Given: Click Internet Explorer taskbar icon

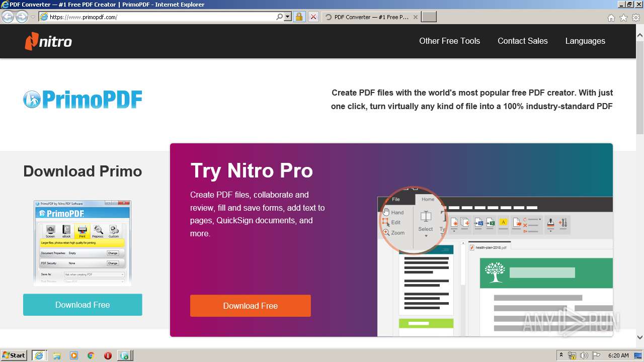Looking at the screenshot, I should point(39,355).
